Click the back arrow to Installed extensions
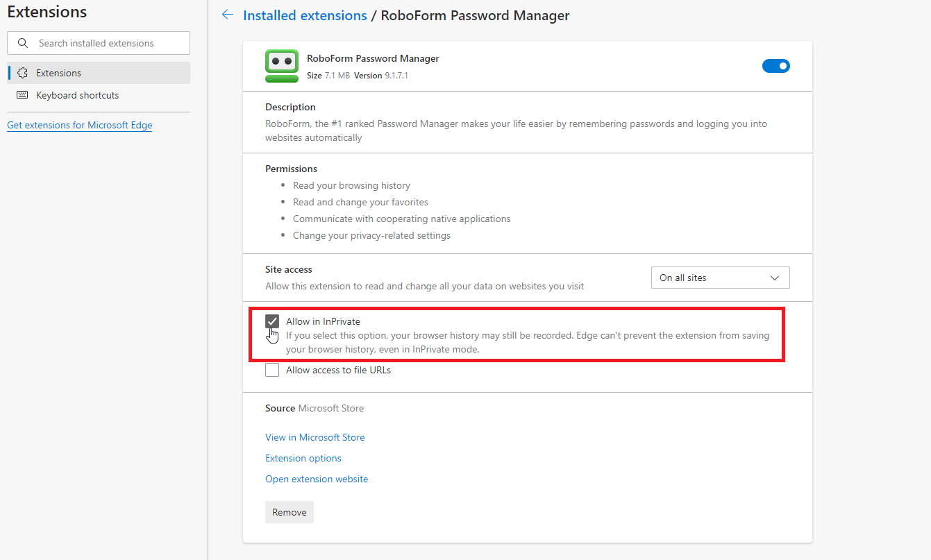The height and width of the screenshot is (560, 931). (227, 15)
